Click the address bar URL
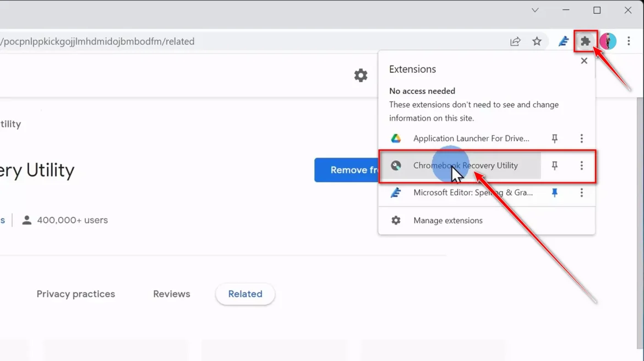Screen dimensions: 644x361 tap(97, 41)
